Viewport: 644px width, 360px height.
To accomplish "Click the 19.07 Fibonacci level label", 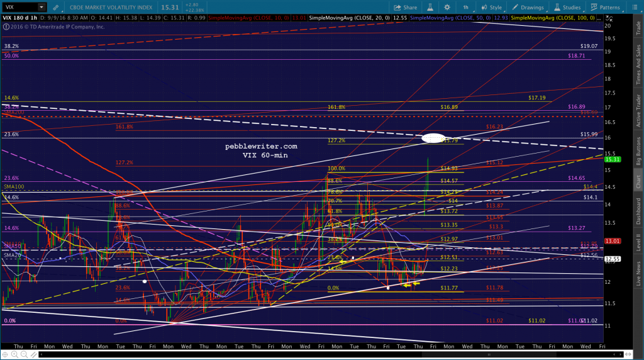I will pos(589,47).
